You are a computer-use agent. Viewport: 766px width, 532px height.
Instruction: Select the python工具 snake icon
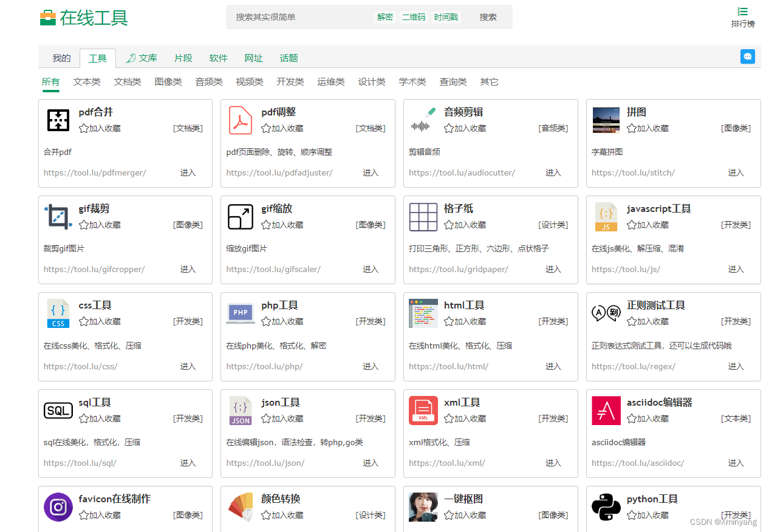point(606,506)
